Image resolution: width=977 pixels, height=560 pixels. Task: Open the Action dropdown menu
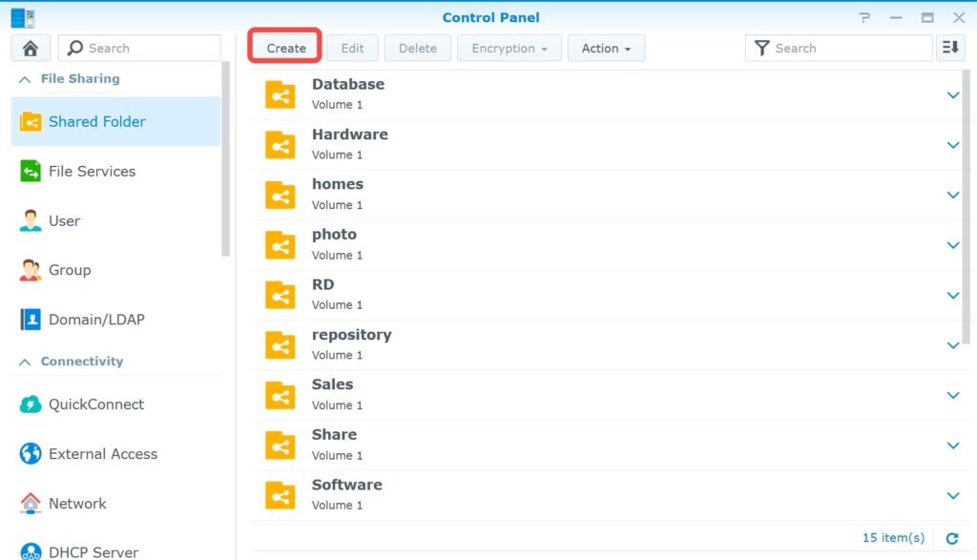pyautogui.click(x=606, y=48)
